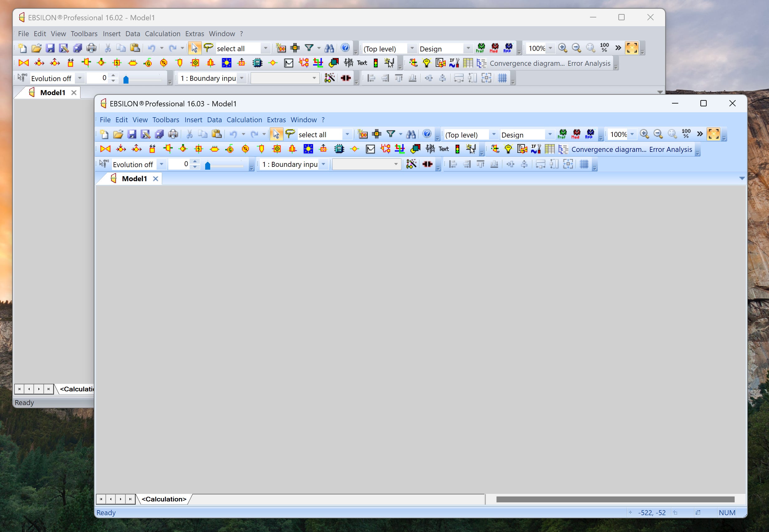Insert the red valve component in the 16.03 window
This screenshot has width=769, height=532.
point(105,149)
